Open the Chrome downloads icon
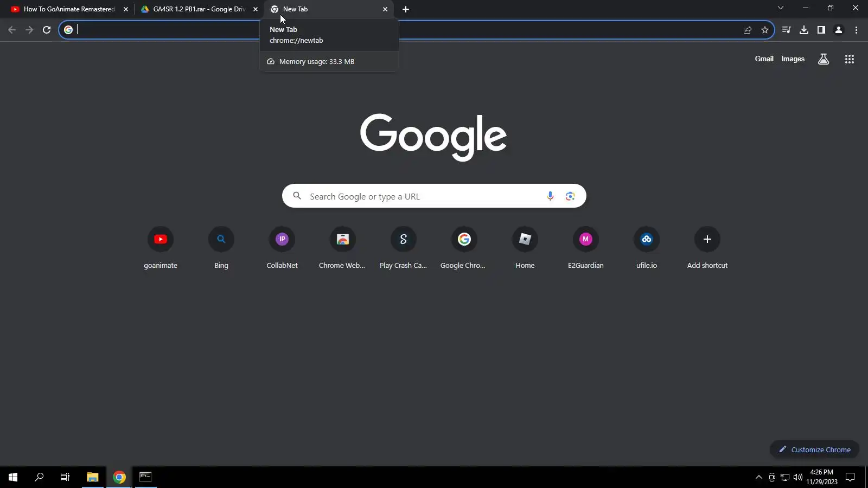Image resolution: width=868 pixels, height=488 pixels. click(804, 30)
